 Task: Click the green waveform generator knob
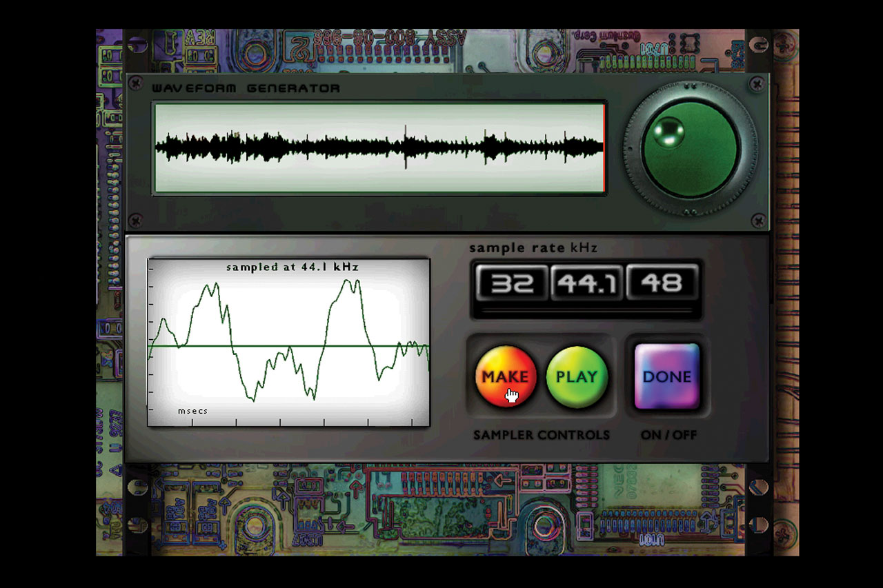pyautogui.click(x=690, y=150)
